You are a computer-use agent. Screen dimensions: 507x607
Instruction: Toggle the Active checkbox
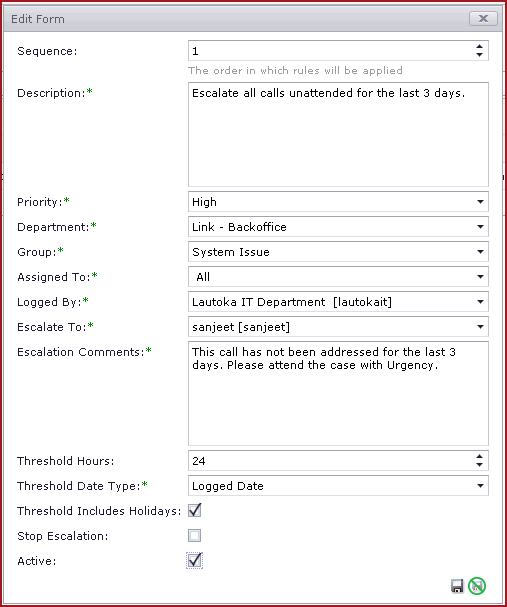[195, 561]
